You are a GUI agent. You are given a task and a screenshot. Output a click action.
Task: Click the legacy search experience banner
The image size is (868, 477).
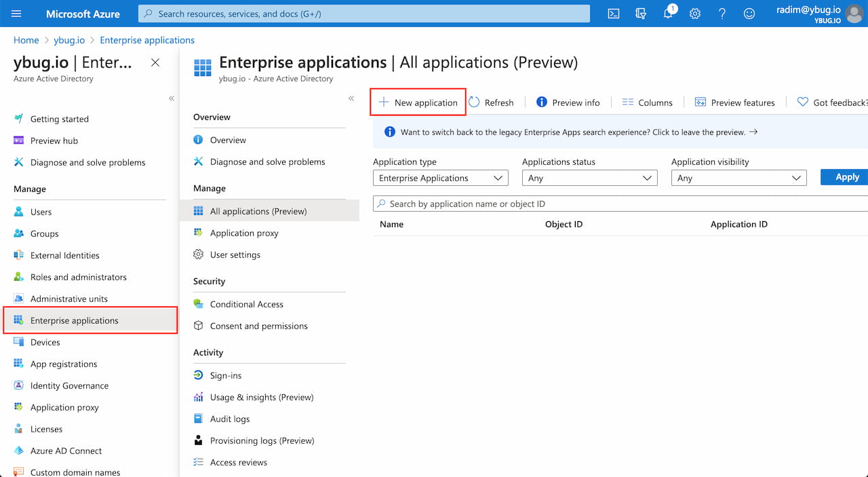620,132
